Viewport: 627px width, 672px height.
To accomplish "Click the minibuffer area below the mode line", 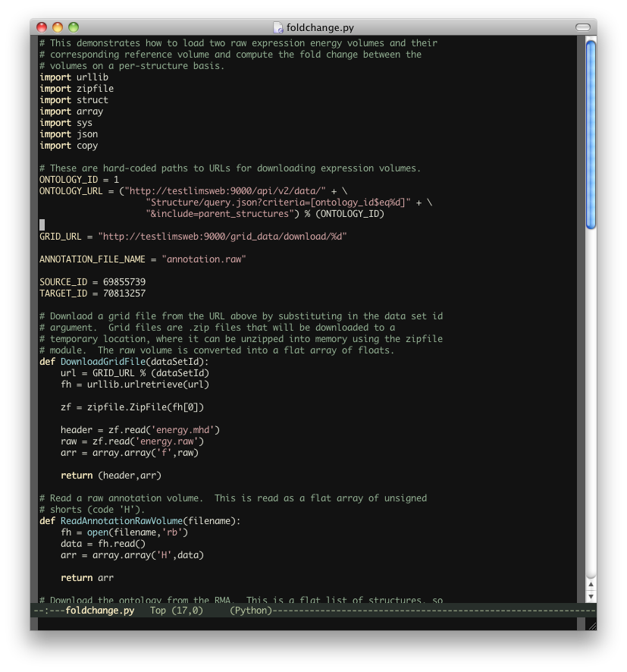I will [x=308, y=623].
